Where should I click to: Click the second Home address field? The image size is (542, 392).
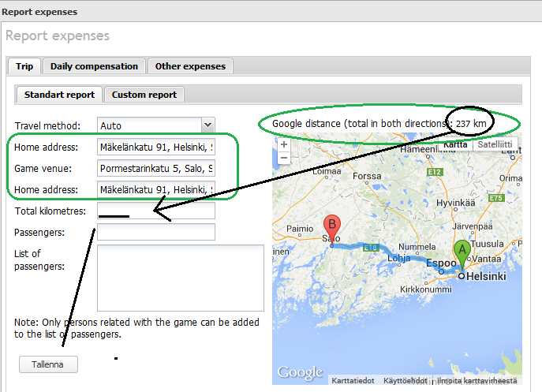point(156,189)
